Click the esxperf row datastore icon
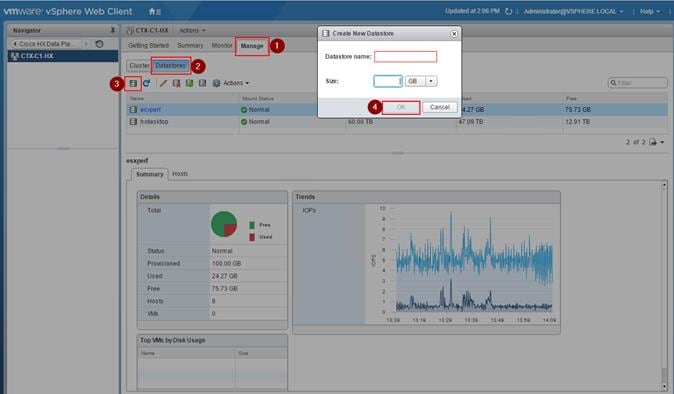The height and width of the screenshot is (394, 674). (x=133, y=110)
